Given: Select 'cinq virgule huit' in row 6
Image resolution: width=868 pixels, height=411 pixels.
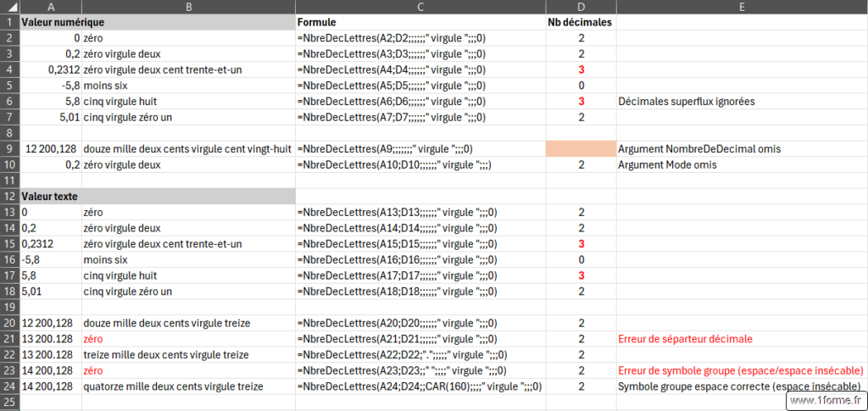Looking at the screenshot, I should [x=189, y=102].
